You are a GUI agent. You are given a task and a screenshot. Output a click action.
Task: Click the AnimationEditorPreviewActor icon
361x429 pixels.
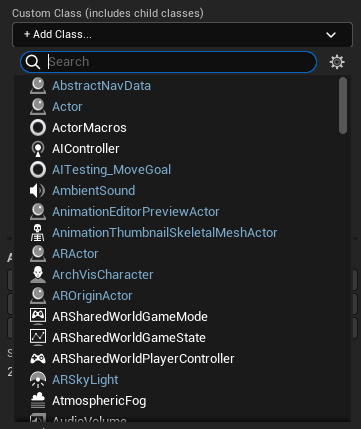click(x=38, y=212)
